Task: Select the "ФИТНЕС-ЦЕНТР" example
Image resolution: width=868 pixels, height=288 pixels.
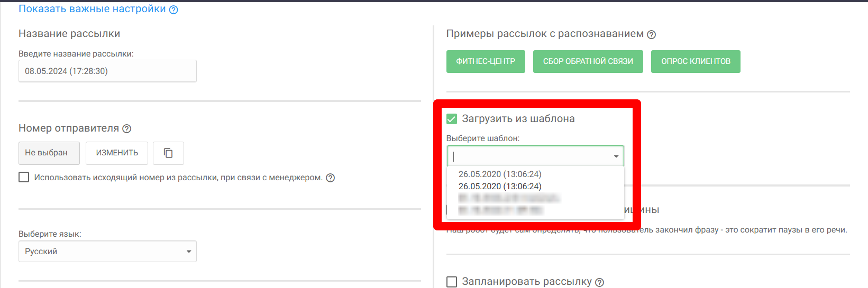Action: pos(486,61)
